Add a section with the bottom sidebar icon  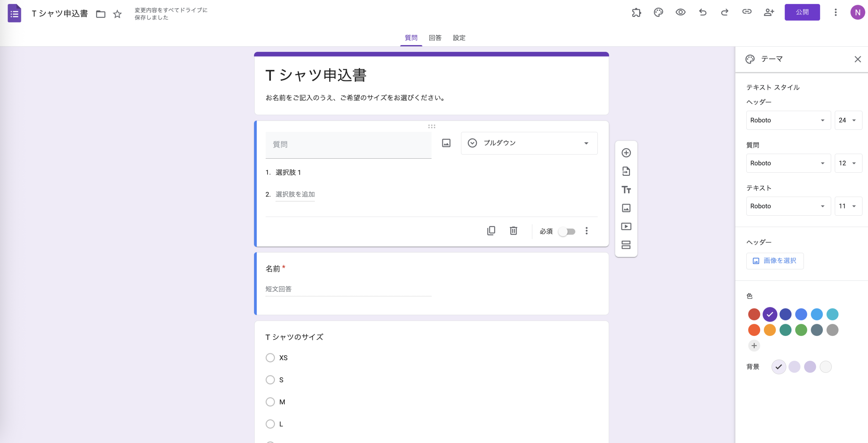coord(626,245)
